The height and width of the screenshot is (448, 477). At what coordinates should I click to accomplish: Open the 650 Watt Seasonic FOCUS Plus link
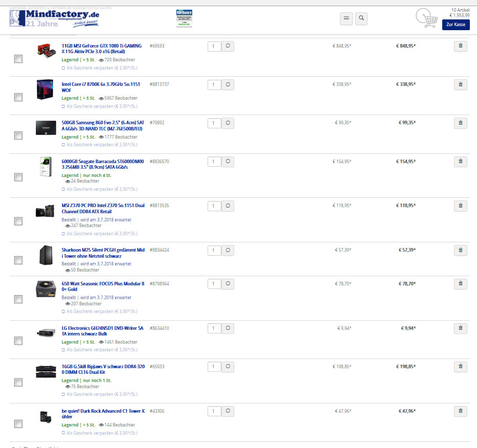103,286
